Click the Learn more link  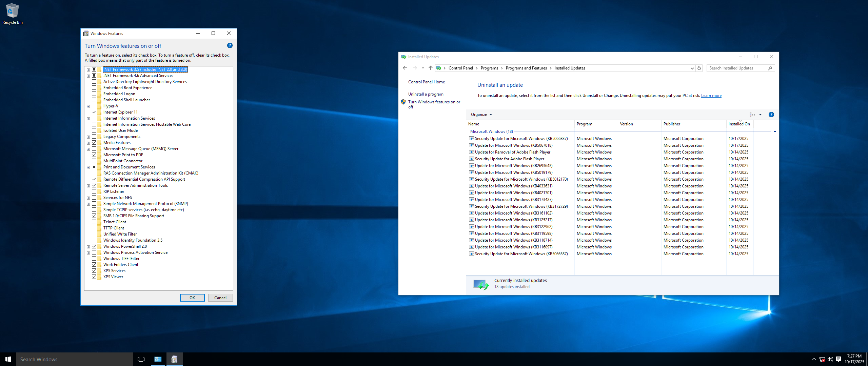pyautogui.click(x=711, y=96)
